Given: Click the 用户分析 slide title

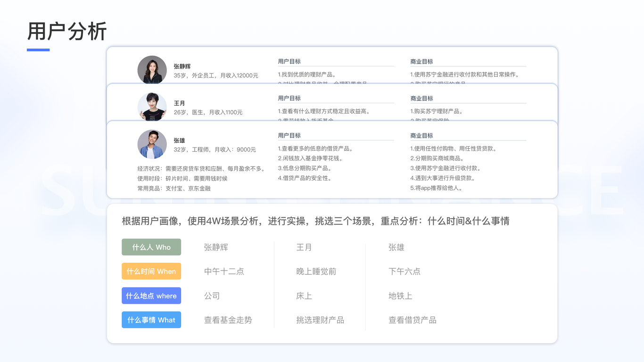Looking at the screenshot, I should pos(67,32).
